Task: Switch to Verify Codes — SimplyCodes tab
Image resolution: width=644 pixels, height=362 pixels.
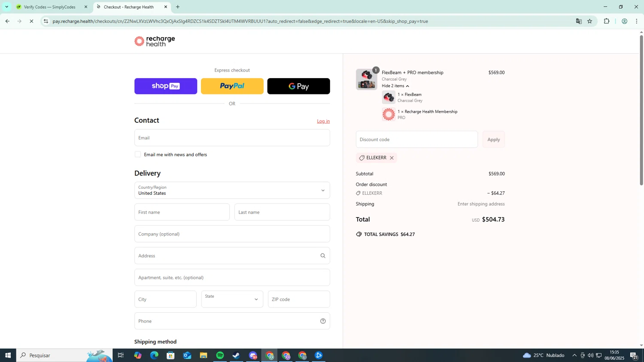Action: click(x=50, y=7)
